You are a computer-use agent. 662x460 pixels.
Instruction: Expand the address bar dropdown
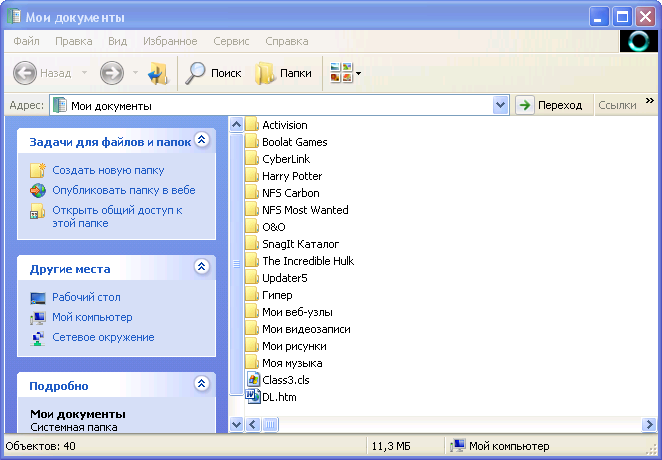tap(500, 105)
